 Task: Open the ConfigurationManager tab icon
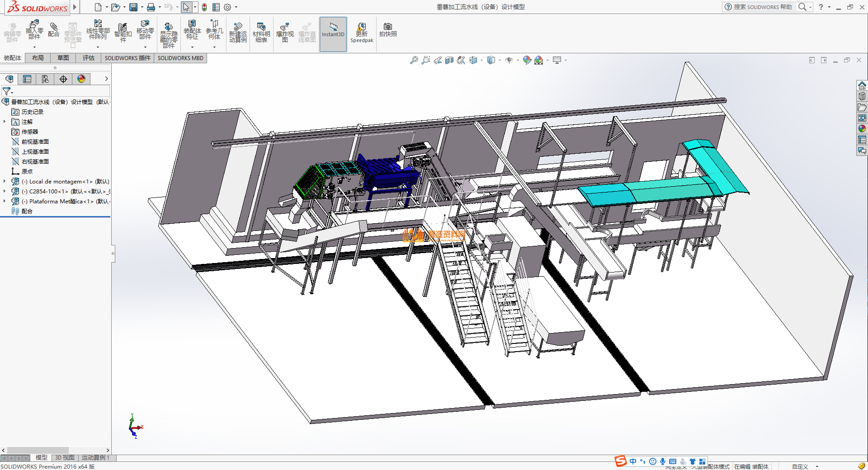point(45,79)
